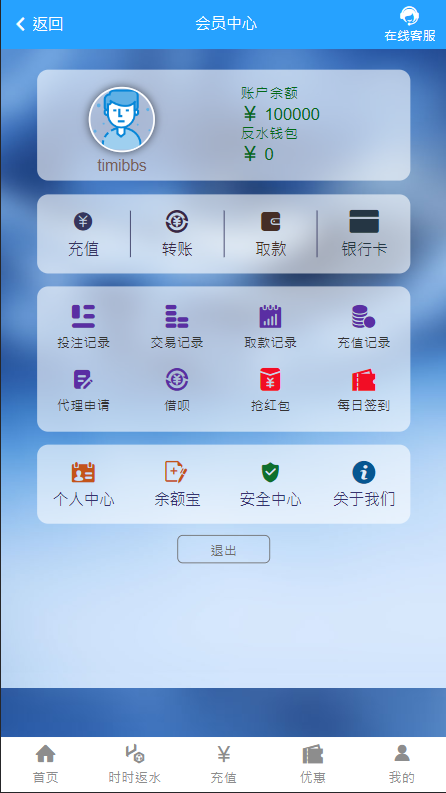
Task: Select the 取款 wallet icon
Action: tap(271, 222)
